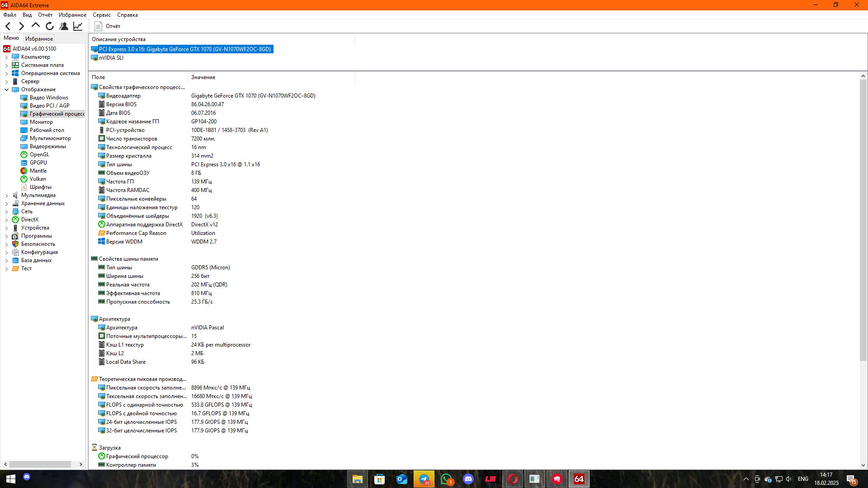Open the Избранное menu
This screenshot has width=868, height=488.
[x=72, y=15]
